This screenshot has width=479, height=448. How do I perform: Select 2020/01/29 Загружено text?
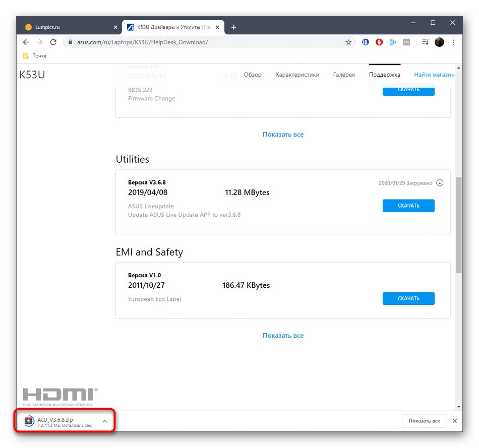point(405,183)
